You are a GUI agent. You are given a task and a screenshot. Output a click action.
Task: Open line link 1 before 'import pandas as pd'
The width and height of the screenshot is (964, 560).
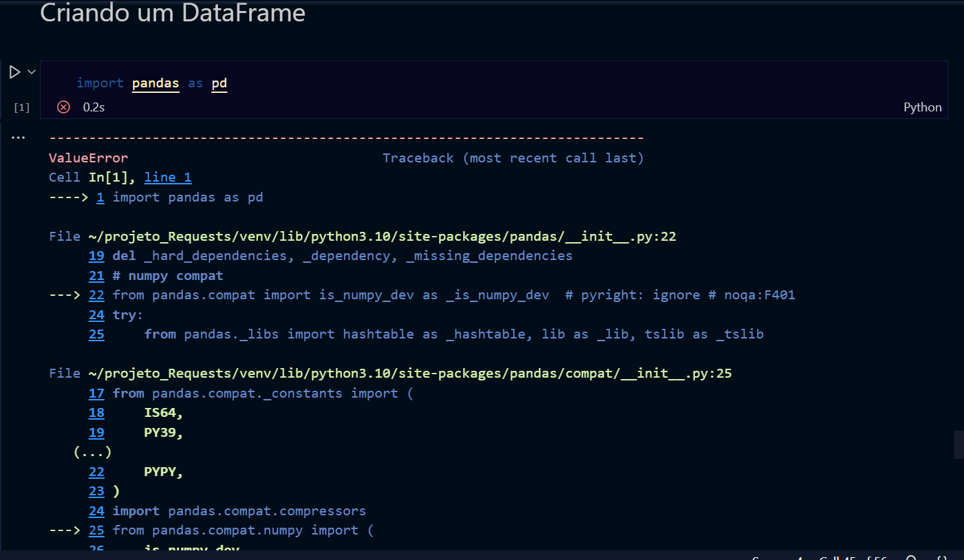tap(100, 197)
